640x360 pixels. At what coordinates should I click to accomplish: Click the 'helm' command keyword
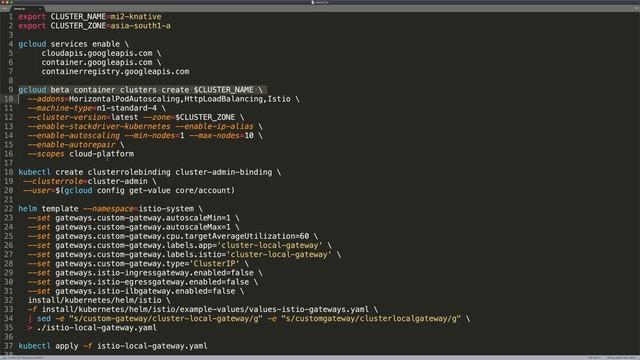click(27, 209)
